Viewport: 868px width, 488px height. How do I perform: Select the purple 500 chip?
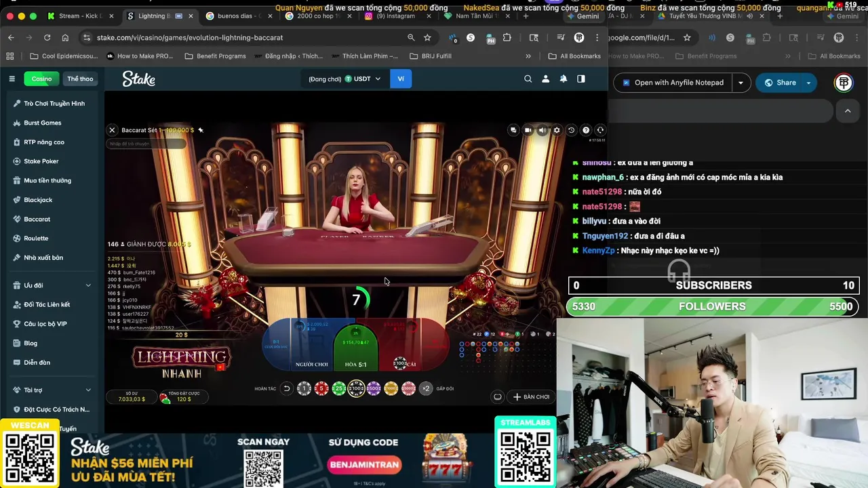pos(374,388)
